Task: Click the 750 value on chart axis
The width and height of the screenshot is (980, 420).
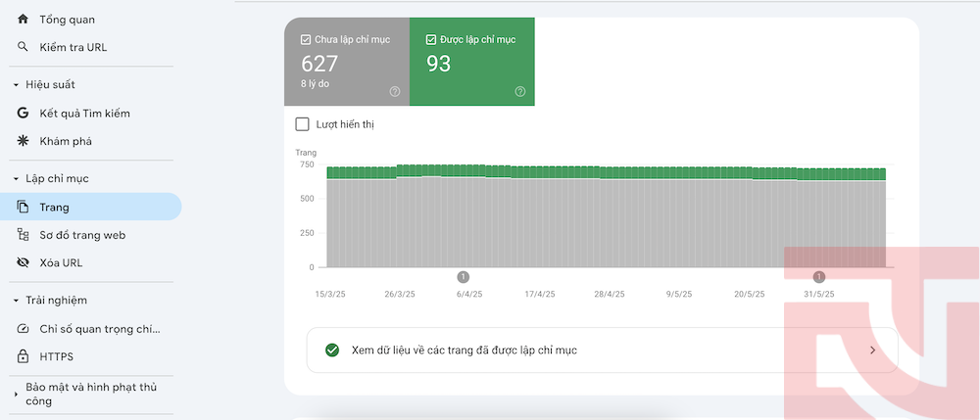Action: coord(306,164)
